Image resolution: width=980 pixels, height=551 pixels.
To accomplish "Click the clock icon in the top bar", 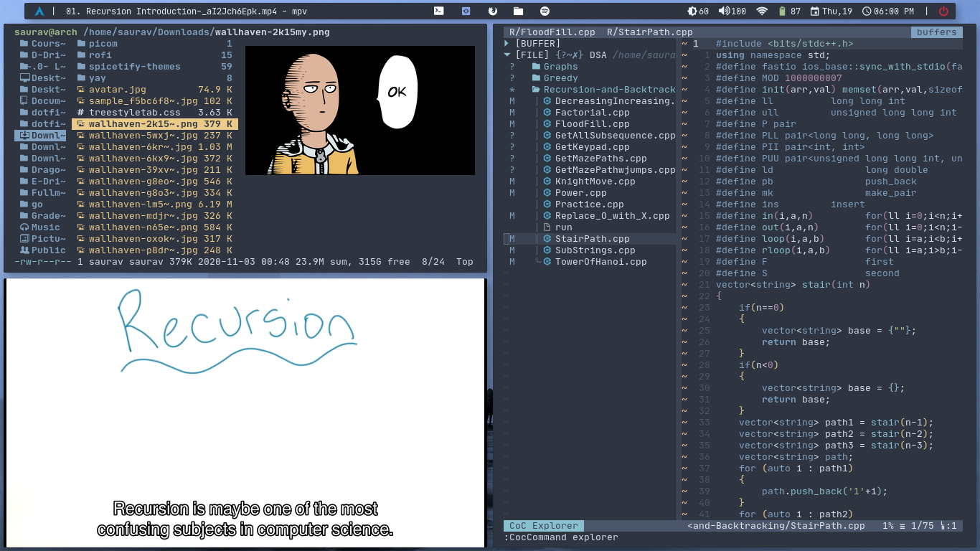I will pos(867,11).
